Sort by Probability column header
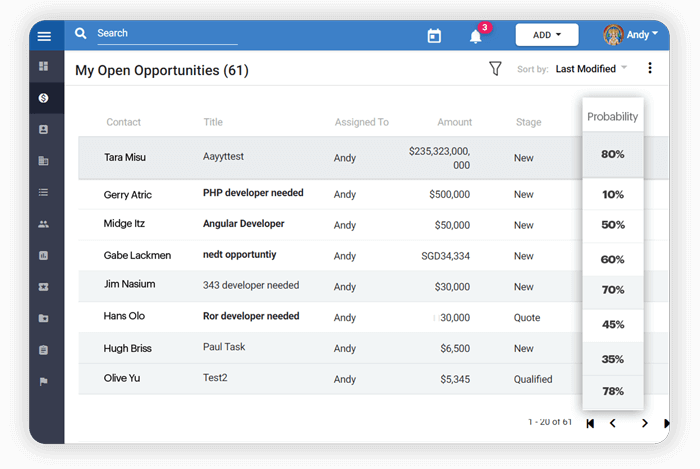Viewport: 700px width, 469px height. coord(612,117)
